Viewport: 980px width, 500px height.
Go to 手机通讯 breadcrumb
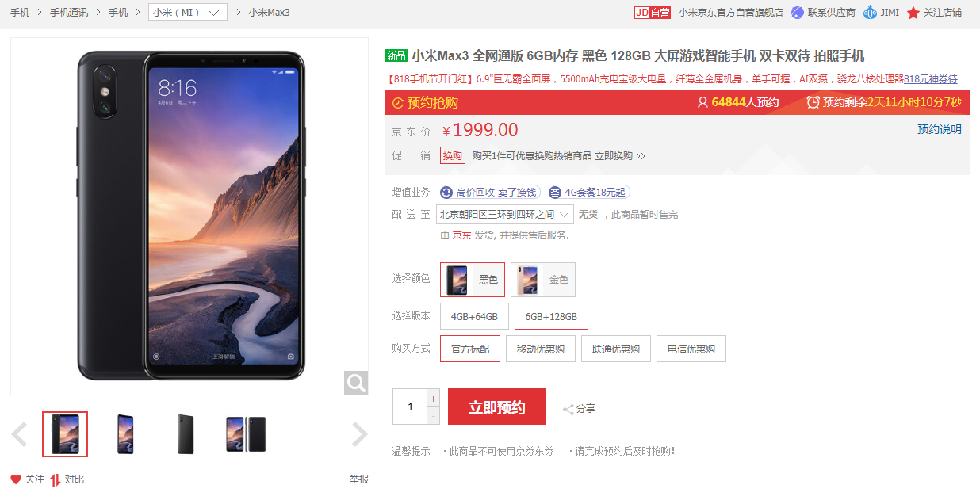(x=69, y=12)
